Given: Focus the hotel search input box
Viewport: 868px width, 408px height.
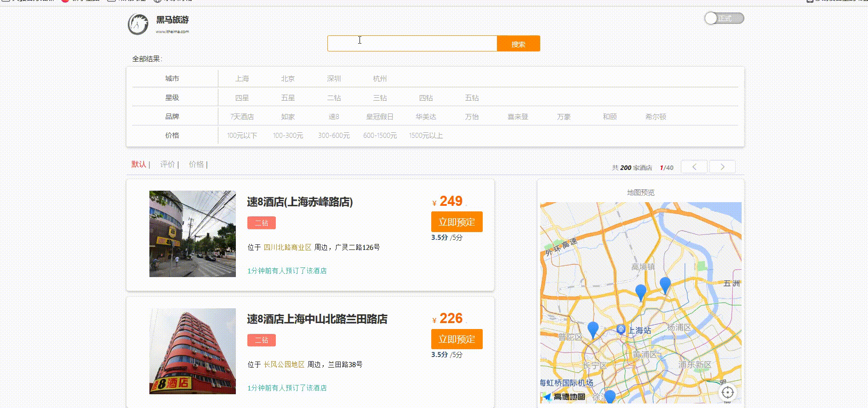Looking at the screenshot, I should (412, 43).
